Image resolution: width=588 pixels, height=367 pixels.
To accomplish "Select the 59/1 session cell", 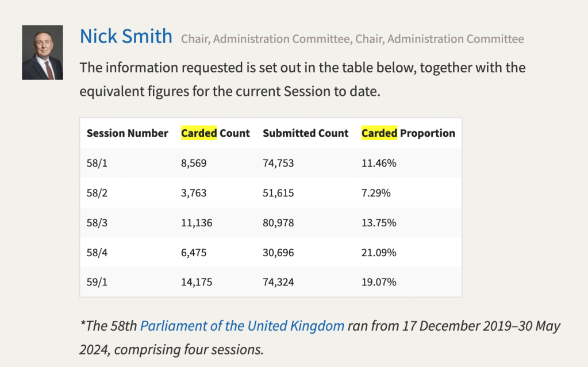I will pos(97,283).
